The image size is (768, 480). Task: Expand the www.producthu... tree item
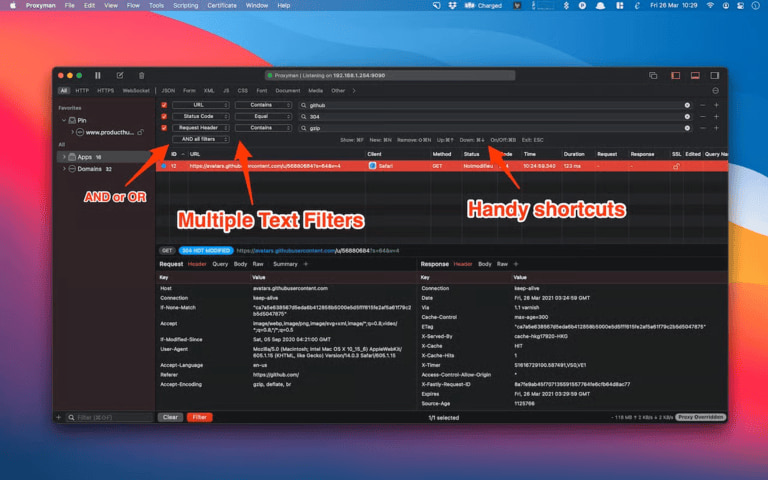(72, 132)
